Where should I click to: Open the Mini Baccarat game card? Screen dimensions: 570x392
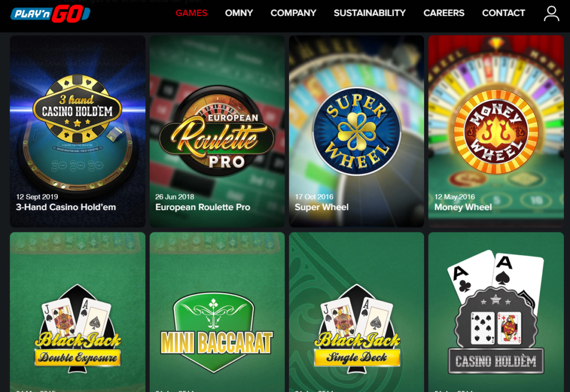pos(217,312)
